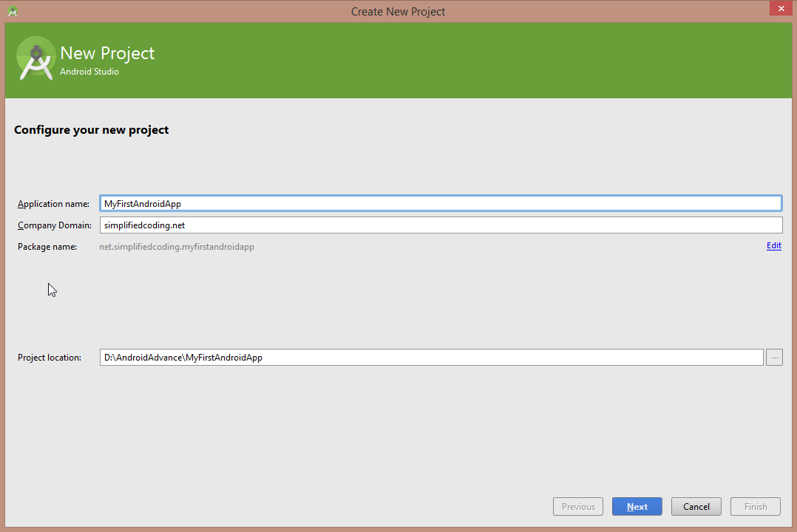Click the 'Package name:' label
Viewport: 797px width, 532px height.
(x=47, y=247)
